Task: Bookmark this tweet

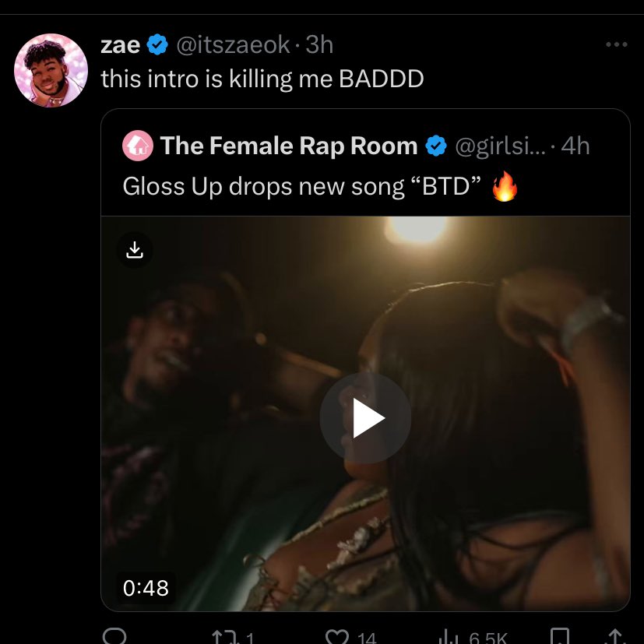Action: pyautogui.click(x=559, y=637)
